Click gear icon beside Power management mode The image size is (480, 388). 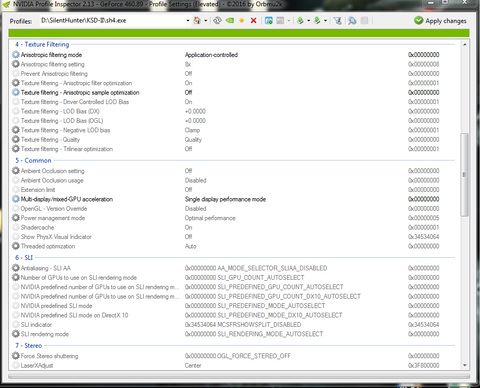click(x=16, y=218)
